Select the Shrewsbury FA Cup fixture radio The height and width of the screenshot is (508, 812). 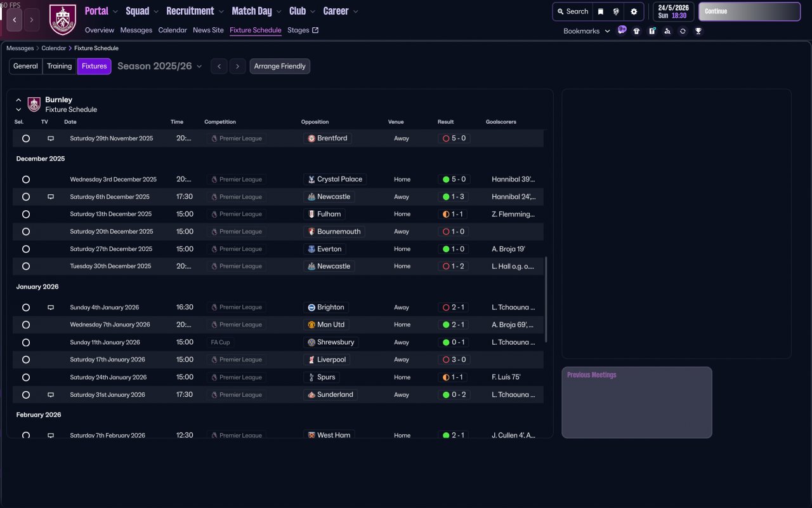26,342
